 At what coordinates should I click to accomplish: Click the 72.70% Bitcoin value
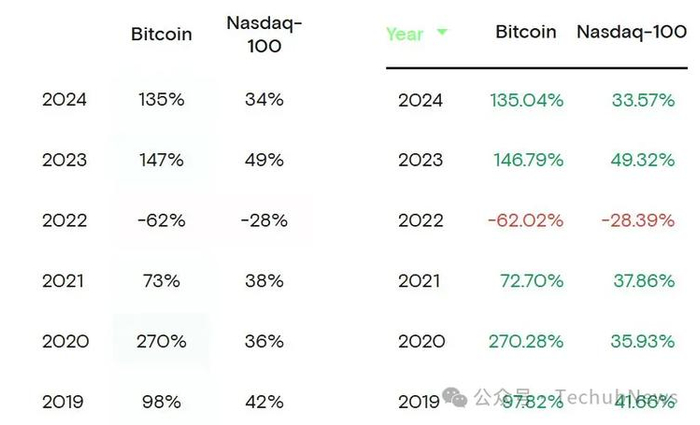pos(531,281)
